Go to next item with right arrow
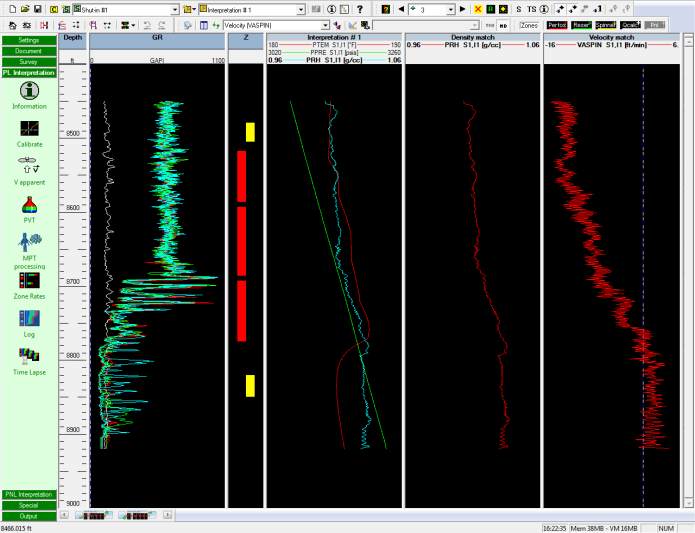 pyautogui.click(x=463, y=9)
